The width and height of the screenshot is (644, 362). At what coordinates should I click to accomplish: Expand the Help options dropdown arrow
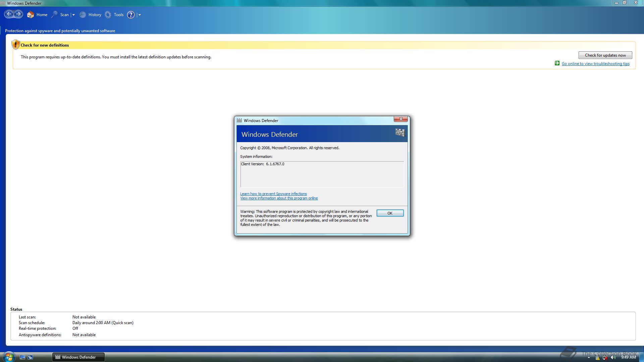click(140, 15)
